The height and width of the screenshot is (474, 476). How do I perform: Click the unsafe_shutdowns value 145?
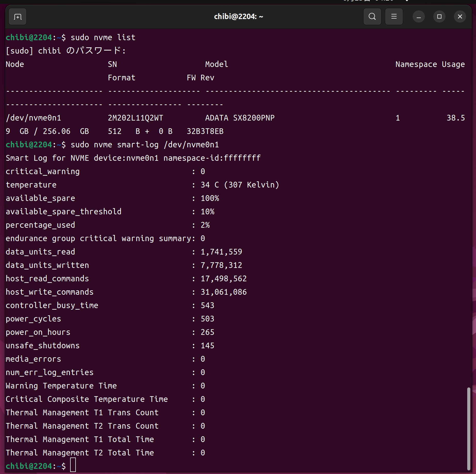pyautogui.click(x=207, y=346)
